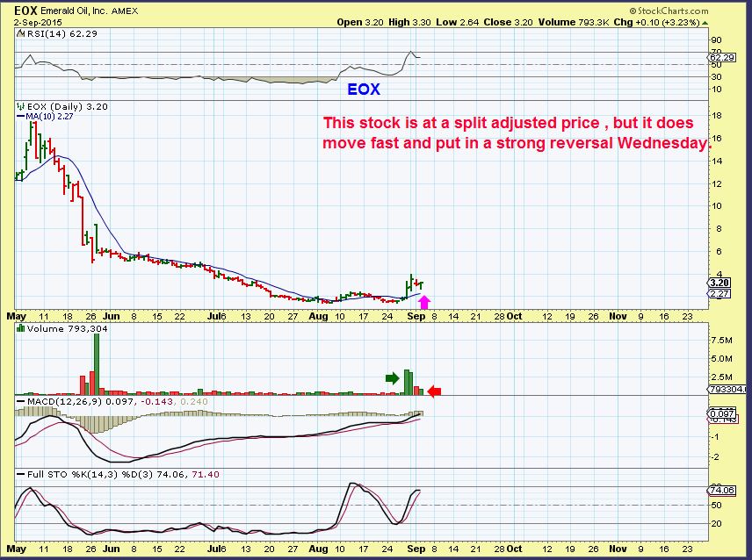Click Oct on the price chart date axis
This screenshot has width=752, height=560.
pyautogui.click(x=515, y=316)
